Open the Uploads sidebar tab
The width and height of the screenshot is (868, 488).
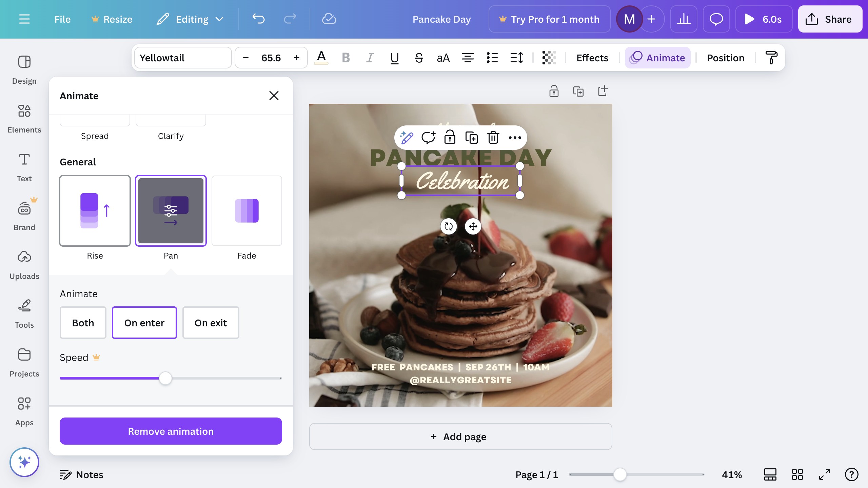click(x=24, y=265)
